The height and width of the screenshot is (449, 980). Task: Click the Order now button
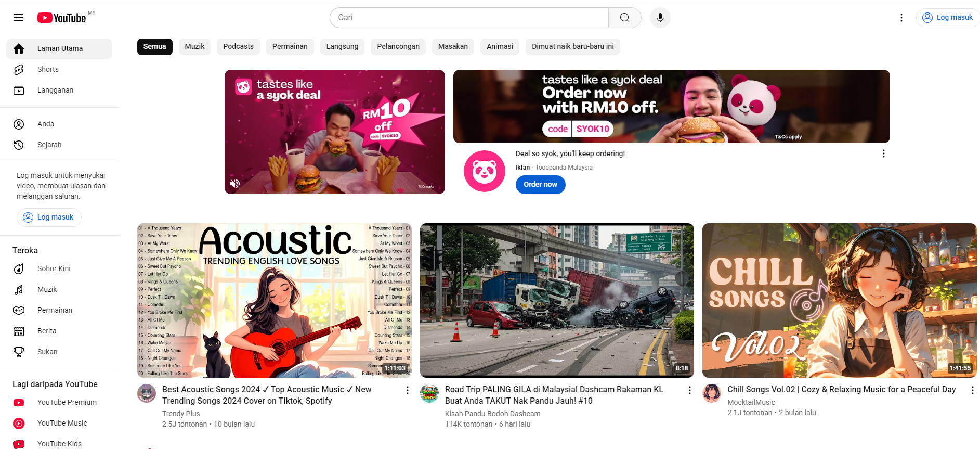[x=541, y=184]
